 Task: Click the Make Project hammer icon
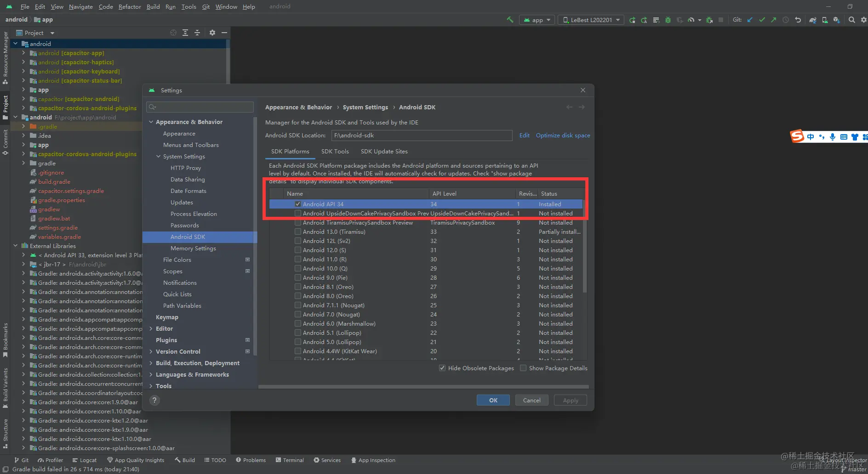click(510, 20)
